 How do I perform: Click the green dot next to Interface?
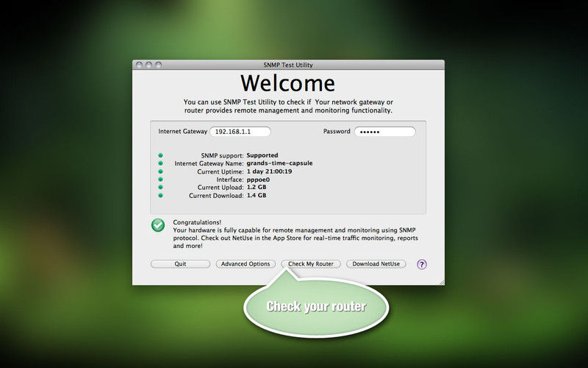(x=160, y=179)
